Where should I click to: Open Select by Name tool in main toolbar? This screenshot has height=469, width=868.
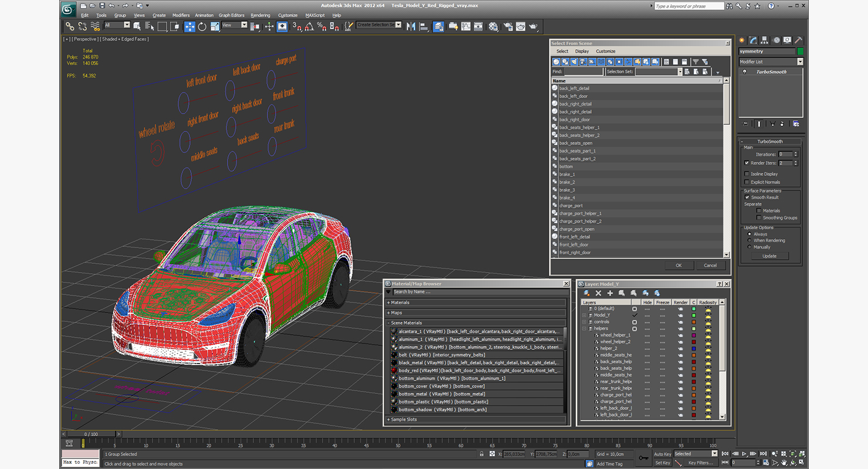(x=149, y=26)
